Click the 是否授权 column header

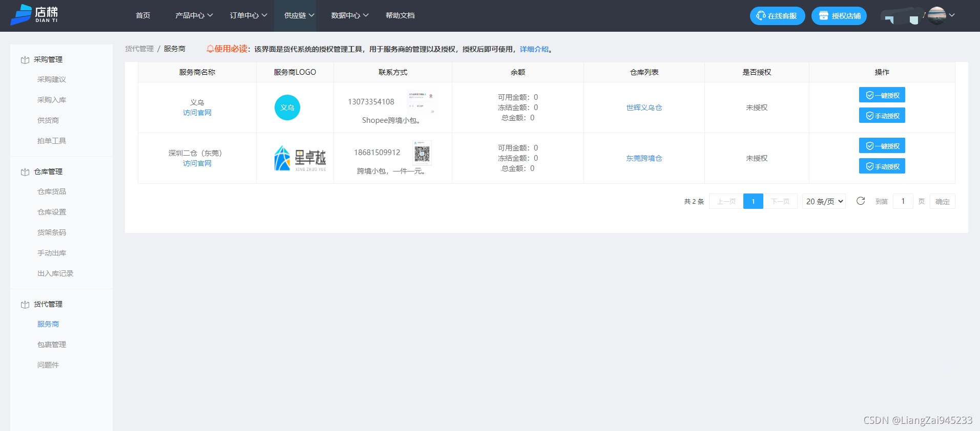tap(757, 72)
